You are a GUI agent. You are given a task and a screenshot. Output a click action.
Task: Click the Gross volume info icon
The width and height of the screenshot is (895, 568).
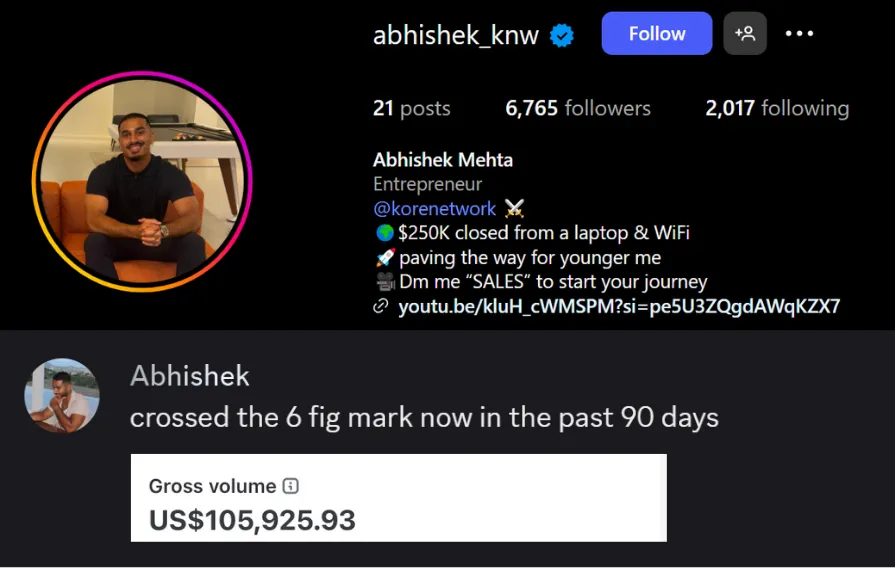coord(291,486)
